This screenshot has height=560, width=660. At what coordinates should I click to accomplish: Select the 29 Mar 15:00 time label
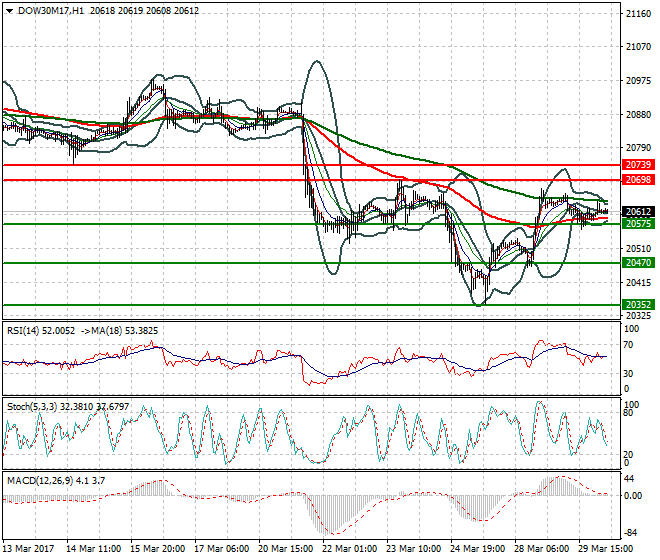pos(605,549)
